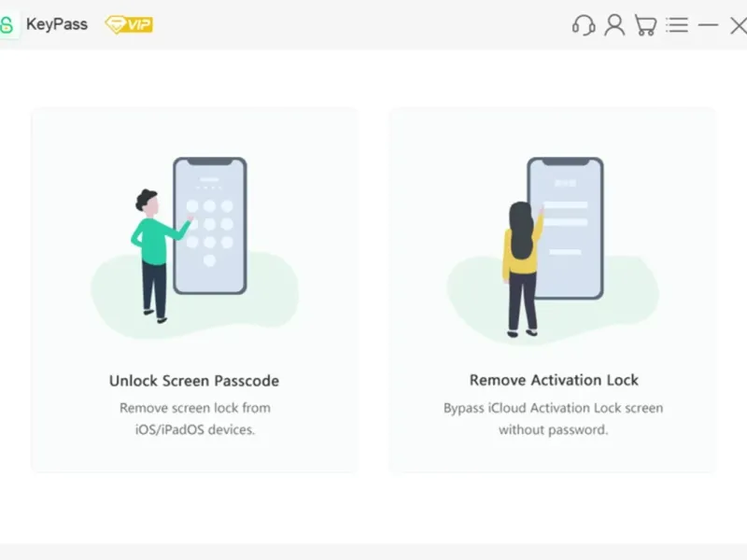The image size is (747, 560).
Task: Close the KeyPass window
Action: [739, 25]
